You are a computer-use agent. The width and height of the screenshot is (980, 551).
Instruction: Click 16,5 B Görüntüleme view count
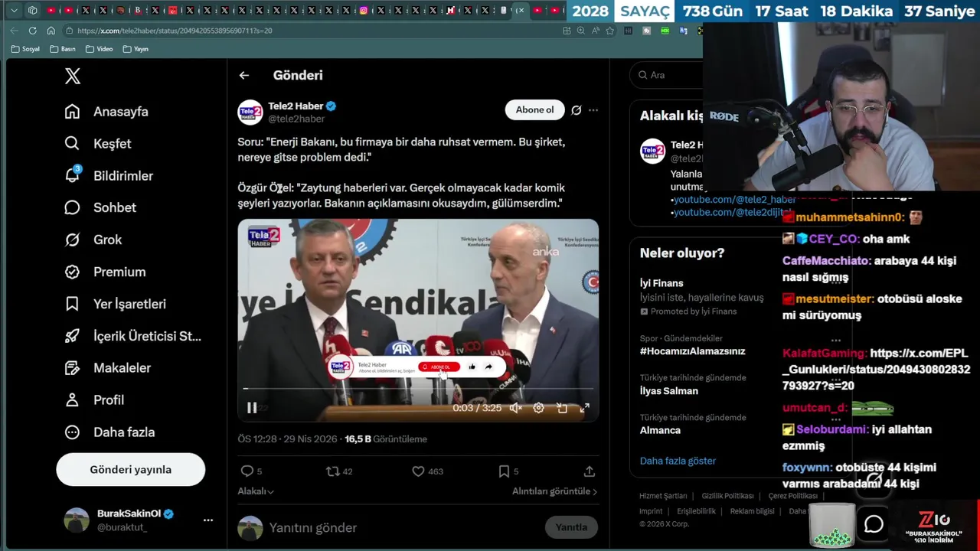coord(386,439)
